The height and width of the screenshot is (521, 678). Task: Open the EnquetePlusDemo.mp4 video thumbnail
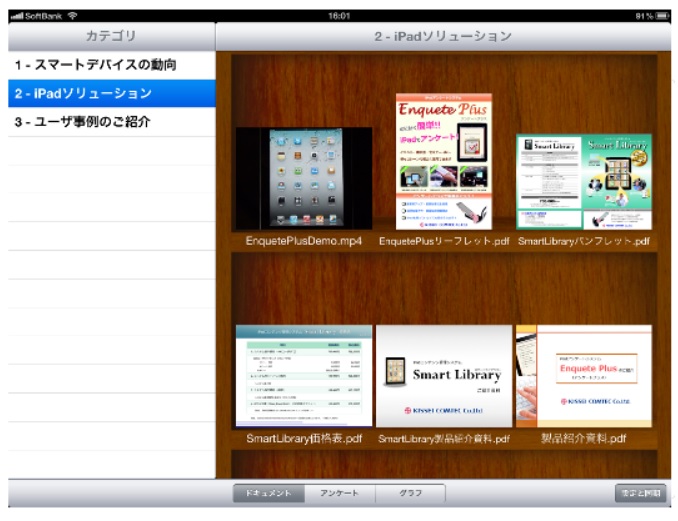[x=304, y=178]
